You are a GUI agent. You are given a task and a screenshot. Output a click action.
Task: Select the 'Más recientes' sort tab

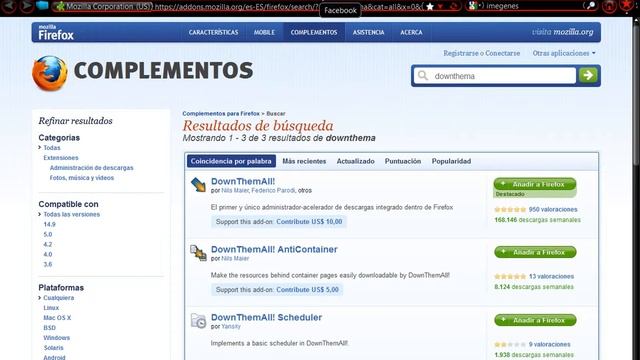coord(304,161)
